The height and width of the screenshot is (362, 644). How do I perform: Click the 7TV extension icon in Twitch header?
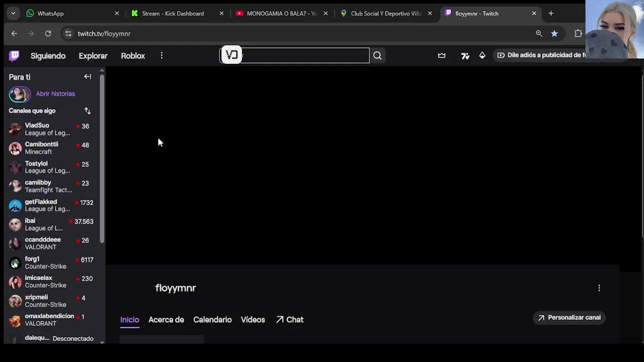pyautogui.click(x=465, y=56)
